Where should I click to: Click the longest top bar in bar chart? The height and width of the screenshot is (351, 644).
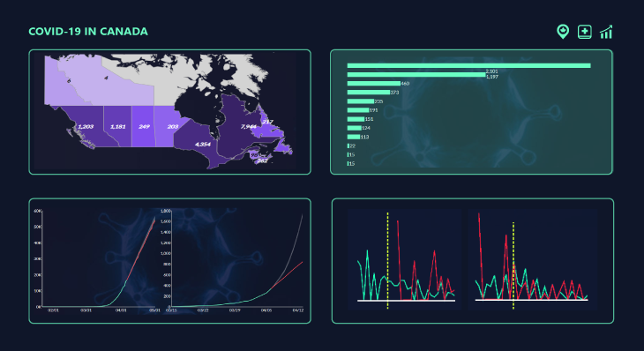click(468, 65)
